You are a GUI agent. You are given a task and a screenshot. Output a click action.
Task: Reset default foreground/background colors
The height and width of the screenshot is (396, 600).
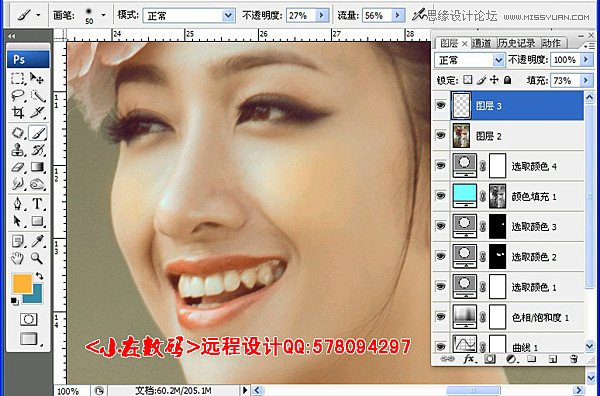pyautogui.click(x=15, y=301)
